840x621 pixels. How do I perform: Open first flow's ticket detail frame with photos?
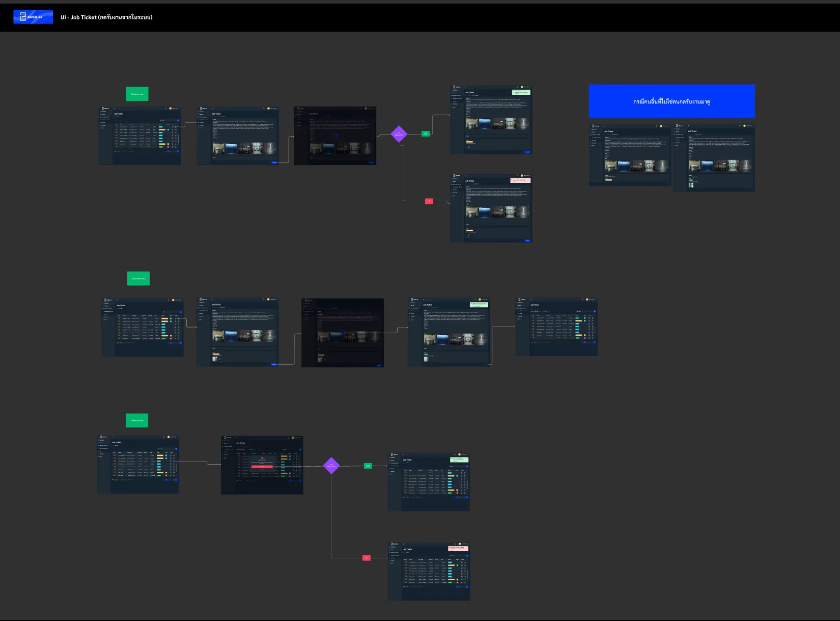238,136
